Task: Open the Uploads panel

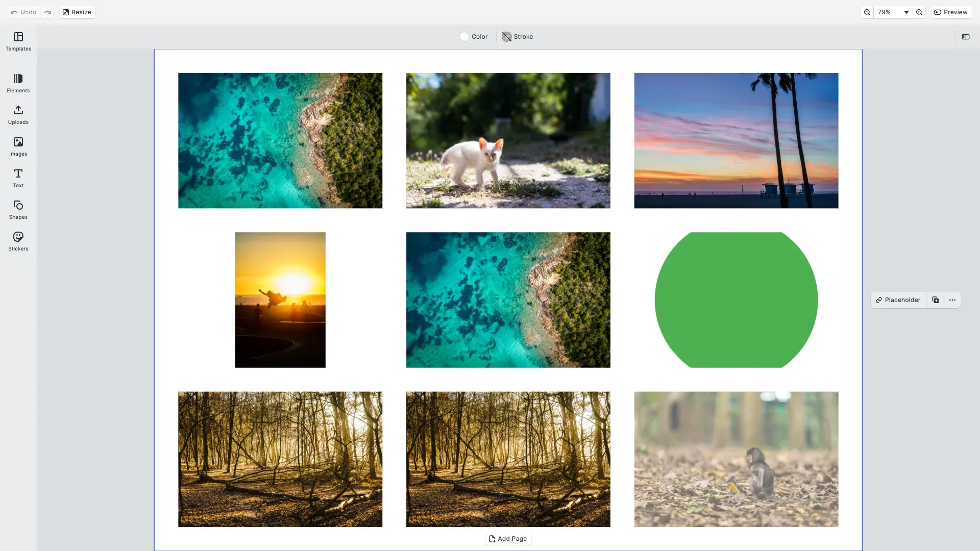Action: click(18, 115)
